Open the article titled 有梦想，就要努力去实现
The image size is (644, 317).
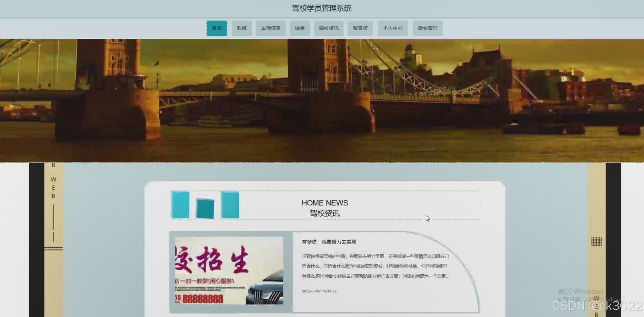point(329,242)
